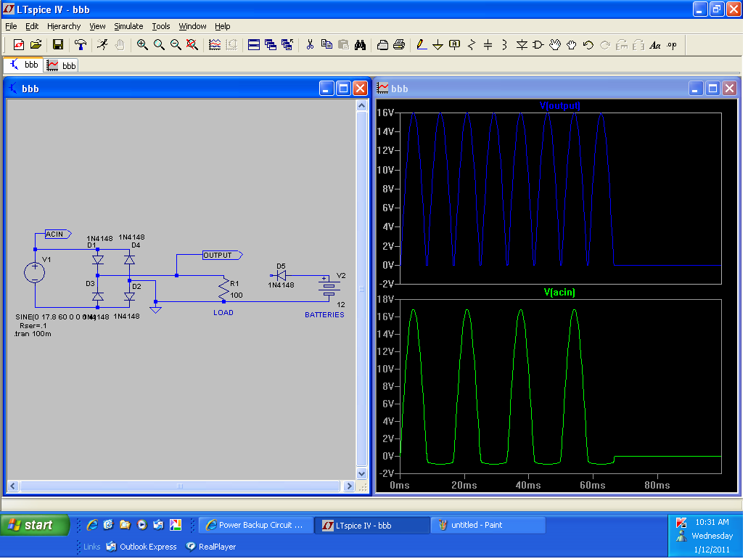The image size is (756, 559).
Task: Click the schematic vertical scrollbar down arrow
Action: click(x=361, y=473)
